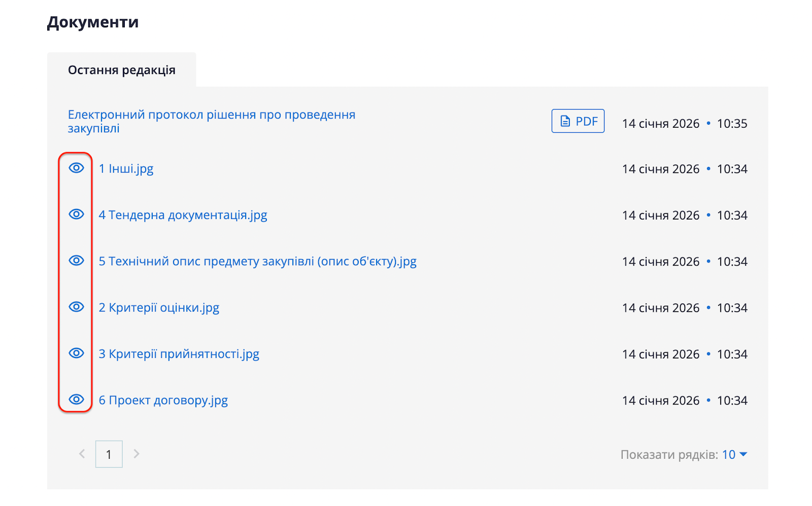Open 4 Тендерна документація.jpg document link
This screenshot has height=506, width=812.
(x=183, y=215)
